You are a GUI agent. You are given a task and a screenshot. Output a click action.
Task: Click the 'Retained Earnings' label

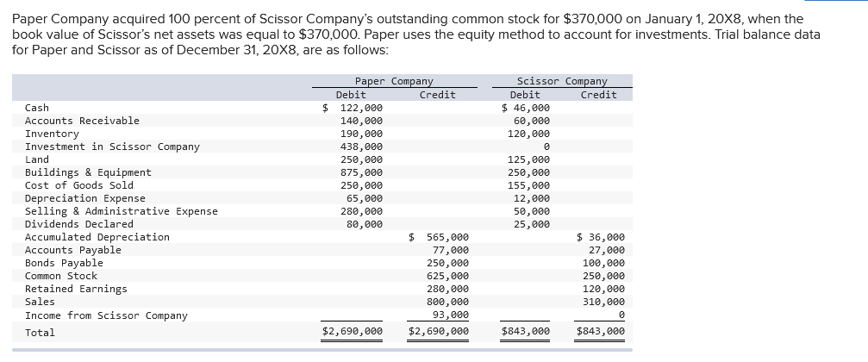click(76, 289)
